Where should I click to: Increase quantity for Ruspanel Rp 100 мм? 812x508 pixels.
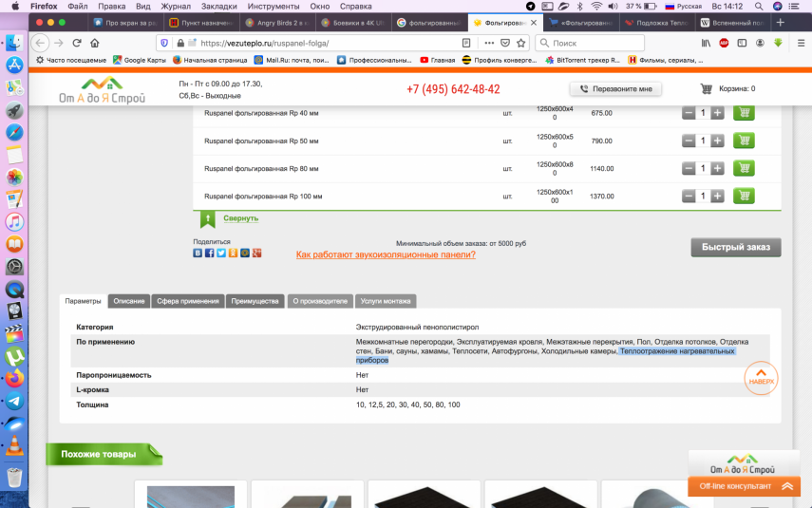click(717, 196)
